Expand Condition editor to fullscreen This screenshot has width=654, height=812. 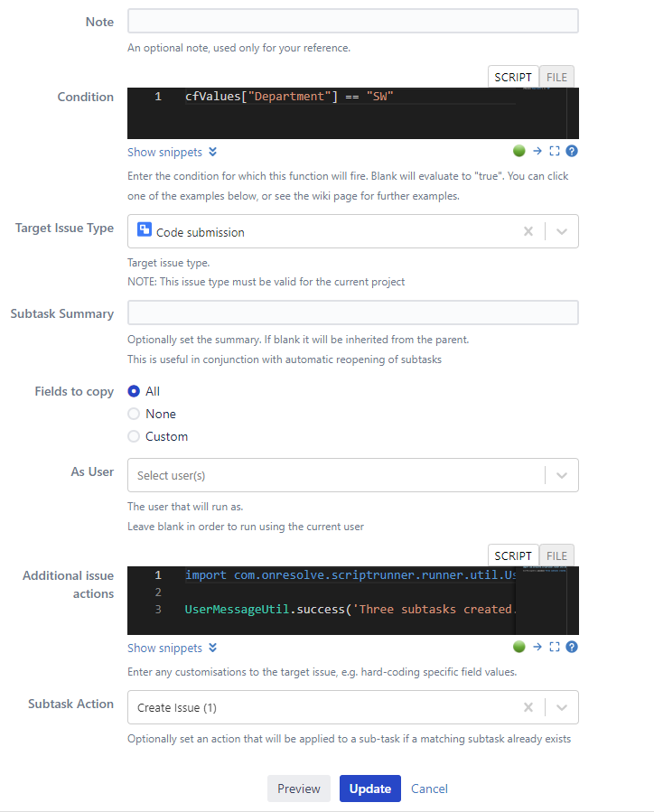(555, 151)
